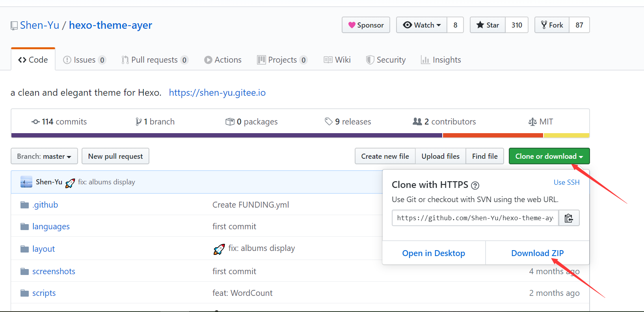The width and height of the screenshot is (644, 312).
Task: Open the Watch notifications dropdown
Action: [x=422, y=25]
